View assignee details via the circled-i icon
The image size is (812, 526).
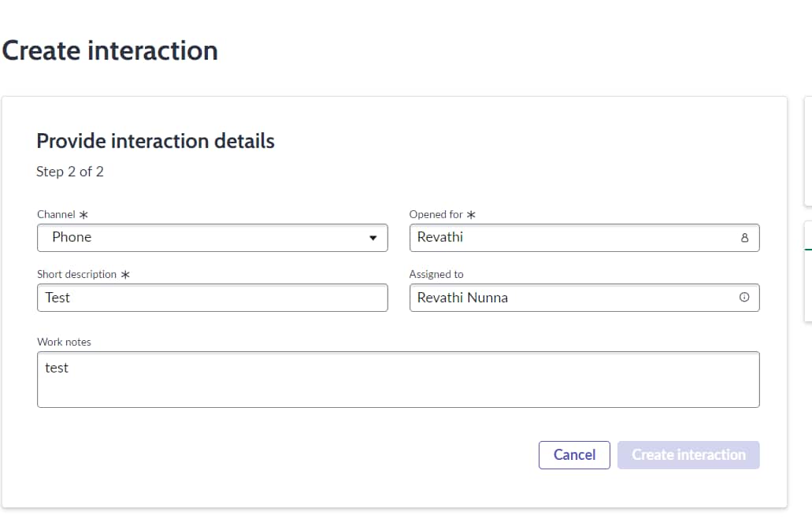click(744, 298)
